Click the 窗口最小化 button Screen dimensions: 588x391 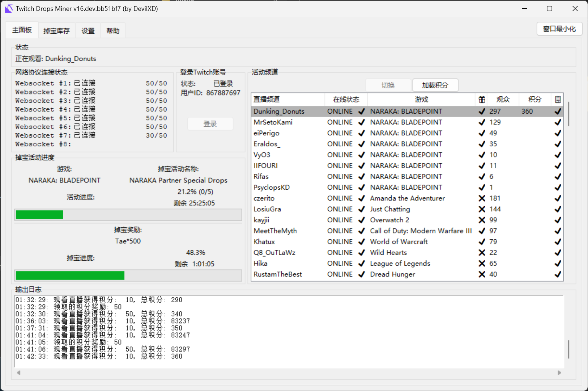click(559, 29)
